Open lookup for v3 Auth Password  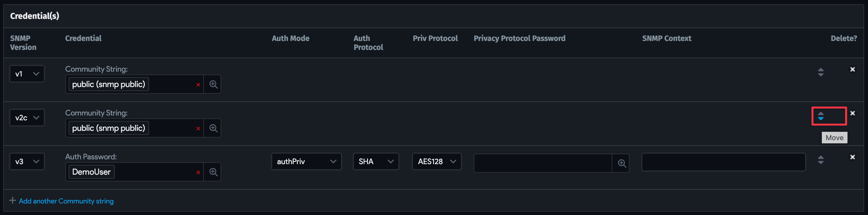point(213,172)
